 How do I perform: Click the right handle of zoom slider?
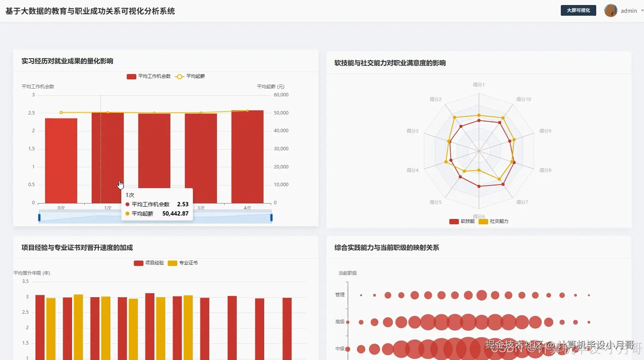(272, 218)
